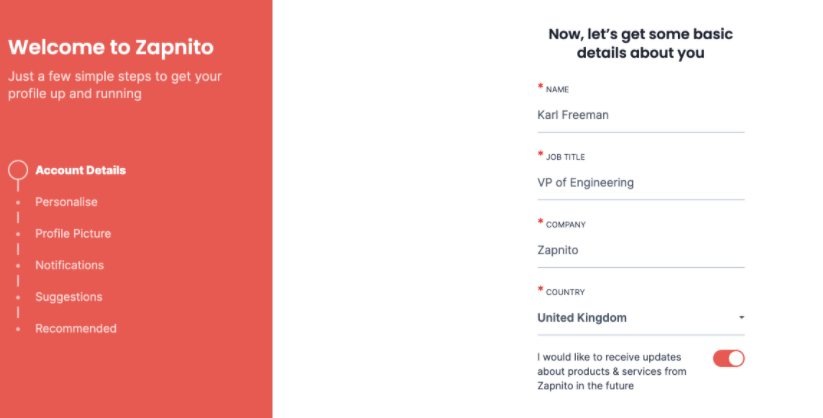This screenshot has height=418, width=823.
Task: Open the Profile Picture step
Action: pos(73,234)
